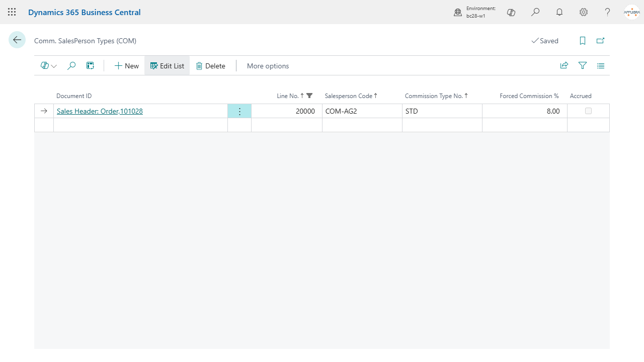The height and width of the screenshot is (362, 644).
Task: Bookmark this page with the bookmark icon
Action: click(x=583, y=41)
